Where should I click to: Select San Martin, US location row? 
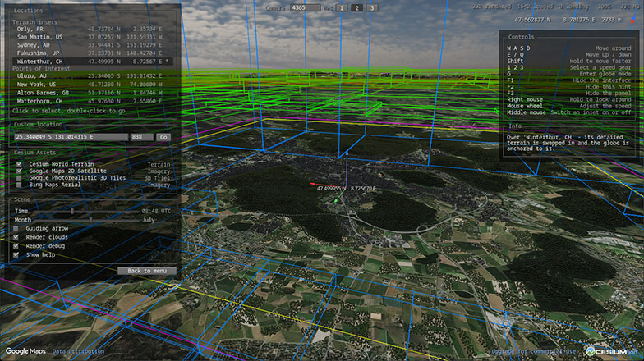(x=92, y=37)
